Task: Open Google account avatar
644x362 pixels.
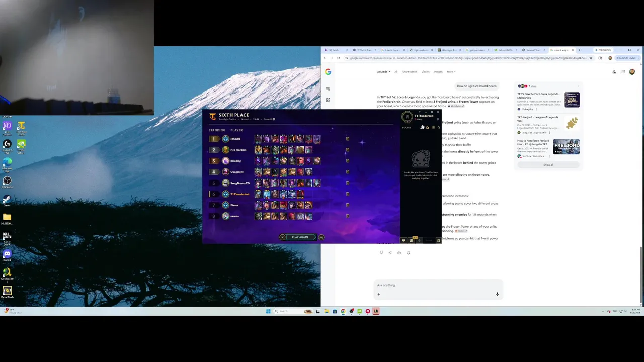Action: (632, 72)
